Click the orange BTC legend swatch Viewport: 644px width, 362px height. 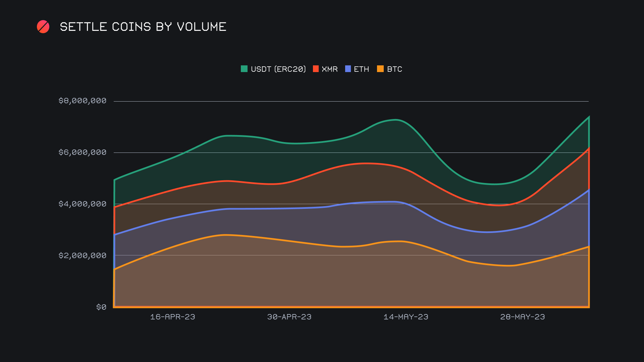pyautogui.click(x=380, y=69)
